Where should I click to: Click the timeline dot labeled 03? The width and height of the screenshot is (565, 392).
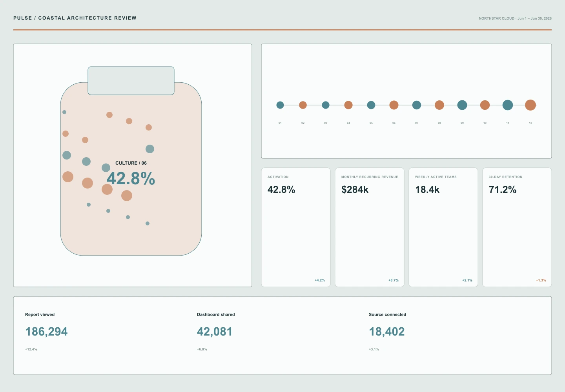[x=326, y=105]
